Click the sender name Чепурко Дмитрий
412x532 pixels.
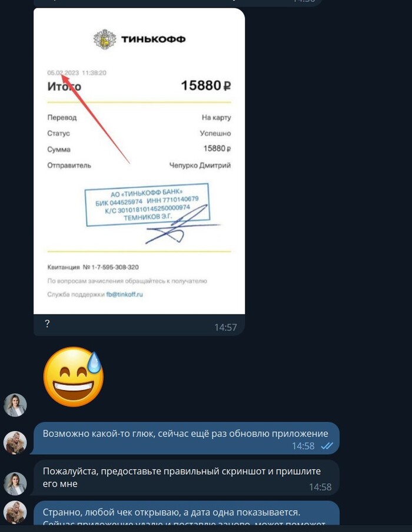200,166
